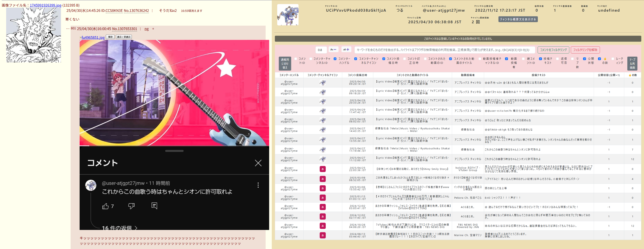
Task: Sort by the コメント投稿日時 column header
Action: [357, 75]
